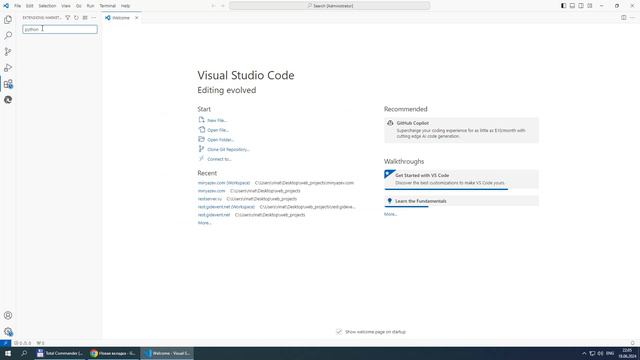The height and width of the screenshot is (360, 640).
Task: Open the Search view in activity bar
Action: pyautogui.click(x=8, y=36)
